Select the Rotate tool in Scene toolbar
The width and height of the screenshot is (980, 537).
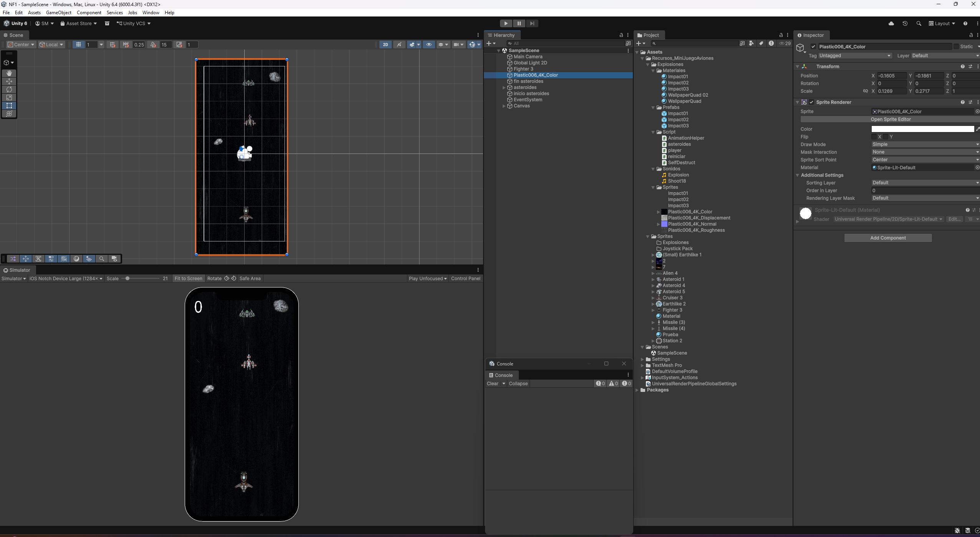pos(9,89)
